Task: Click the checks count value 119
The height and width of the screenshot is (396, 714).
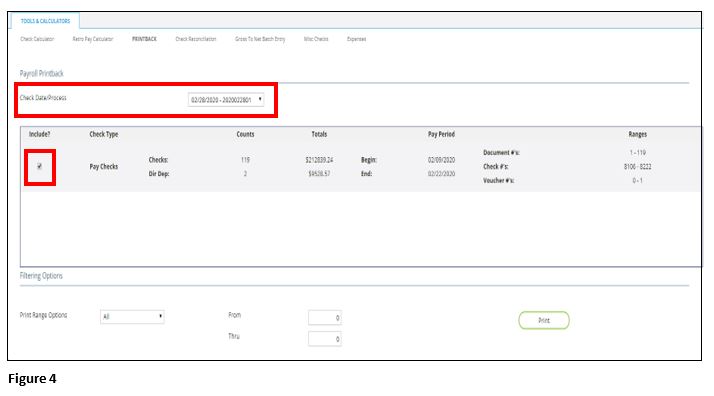Action: pyautogui.click(x=245, y=160)
